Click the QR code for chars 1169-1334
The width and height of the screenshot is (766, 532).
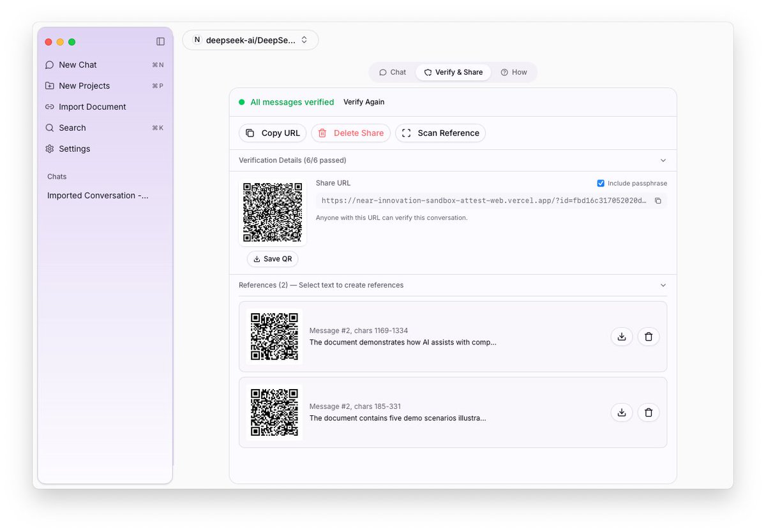(x=274, y=337)
